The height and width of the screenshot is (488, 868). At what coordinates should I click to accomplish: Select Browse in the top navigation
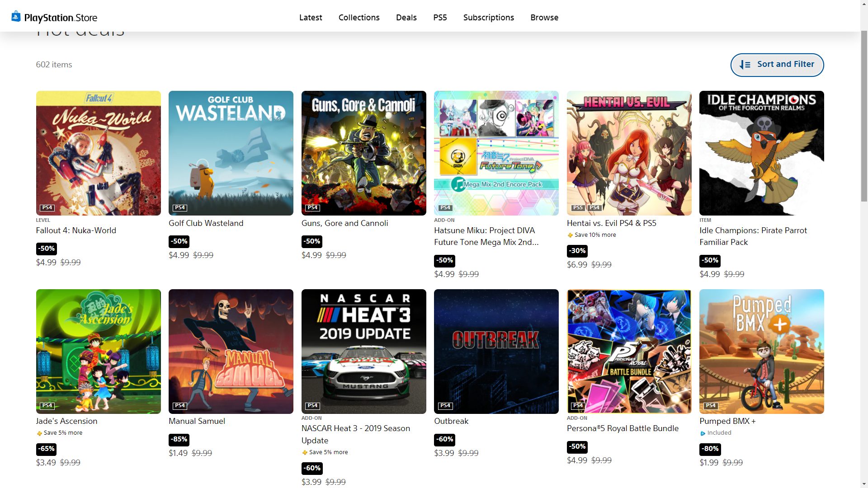[544, 18]
